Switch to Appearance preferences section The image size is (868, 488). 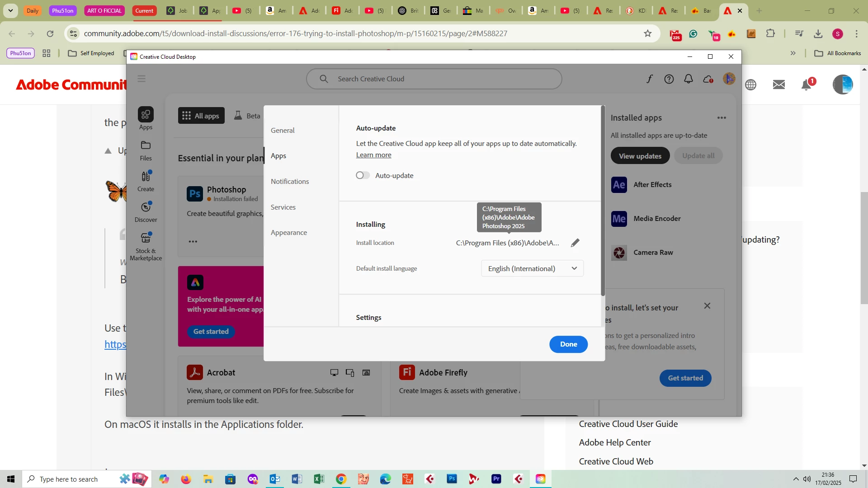[x=288, y=232]
